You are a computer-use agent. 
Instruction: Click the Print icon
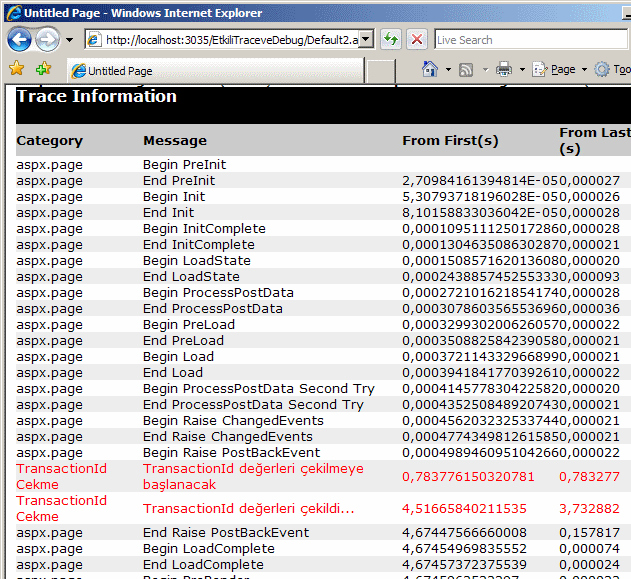pos(504,70)
